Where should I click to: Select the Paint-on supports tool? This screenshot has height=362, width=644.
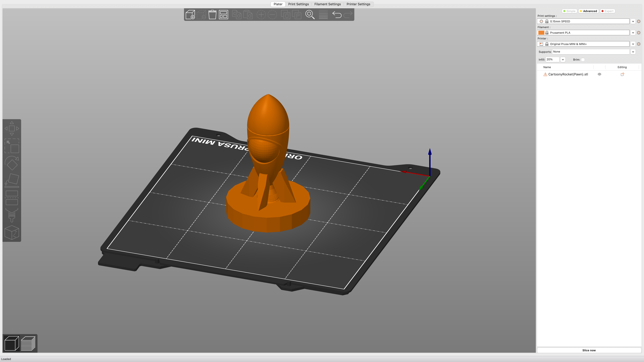(x=12, y=215)
